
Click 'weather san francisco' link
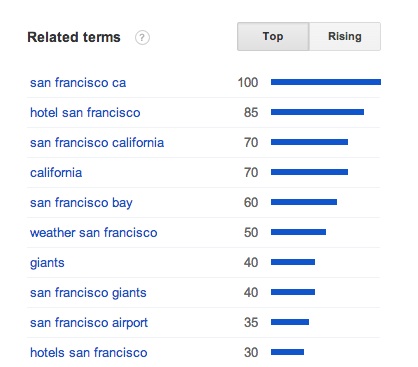point(93,233)
